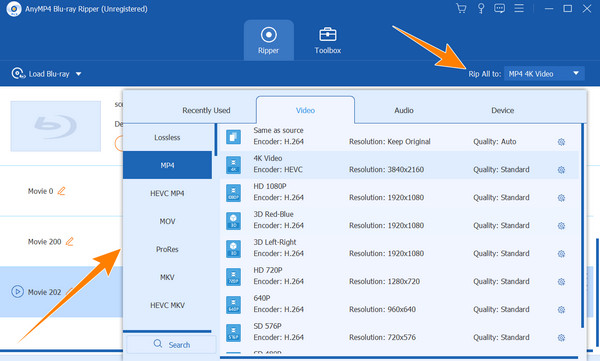Choose the MOV format category
The height and width of the screenshot is (361, 600).
[x=167, y=221]
